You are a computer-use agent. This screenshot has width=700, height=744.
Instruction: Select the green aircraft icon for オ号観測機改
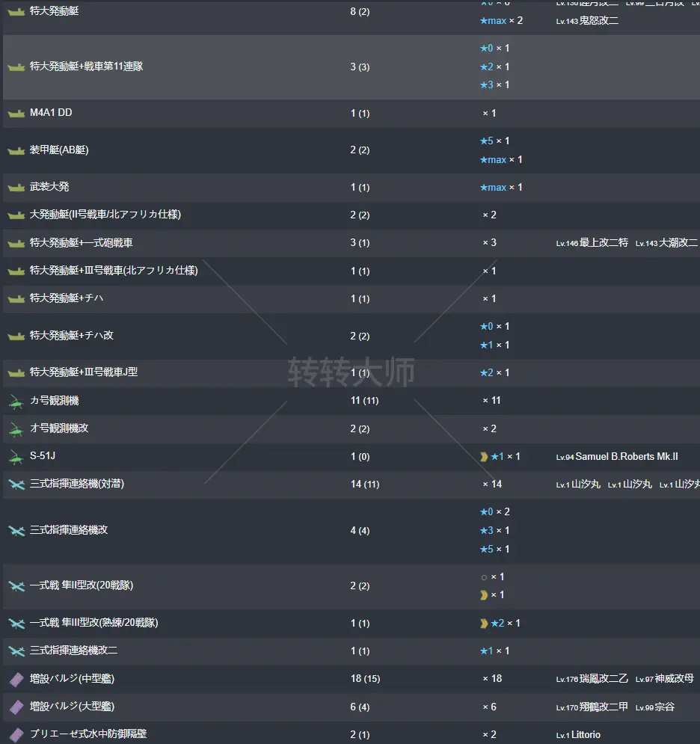pos(16,429)
